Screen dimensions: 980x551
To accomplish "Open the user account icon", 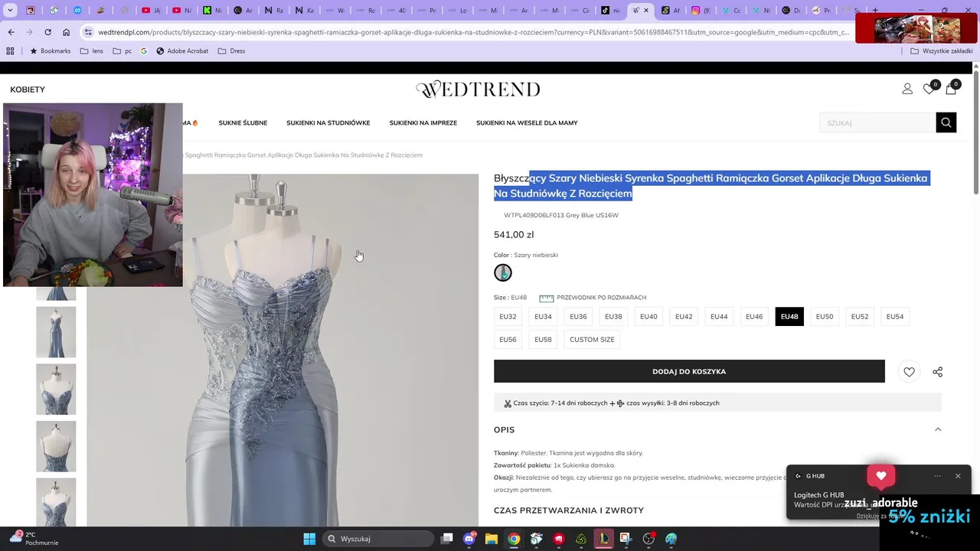I will (907, 89).
